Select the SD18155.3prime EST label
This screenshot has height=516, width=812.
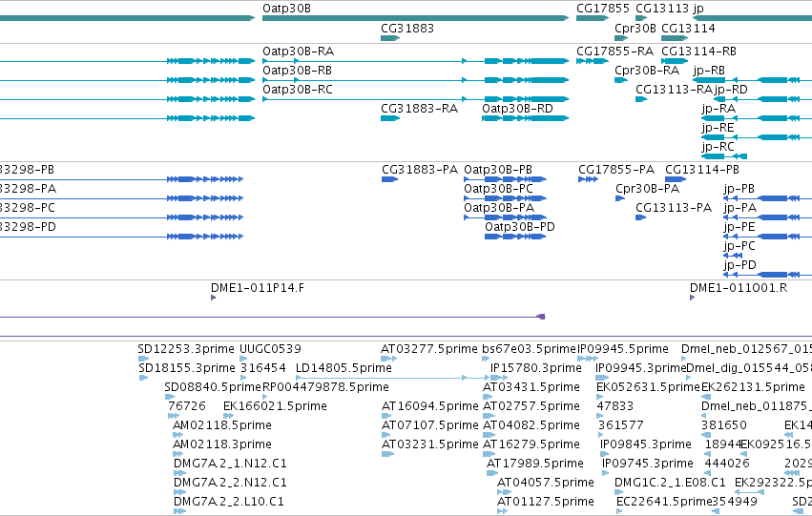(x=187, y=368)
